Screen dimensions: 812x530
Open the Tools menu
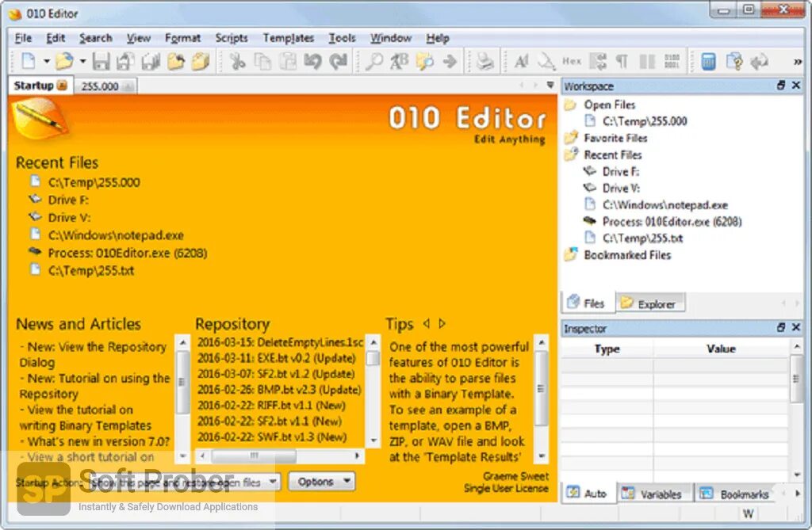pyautogui.click(x=343, y=38)
